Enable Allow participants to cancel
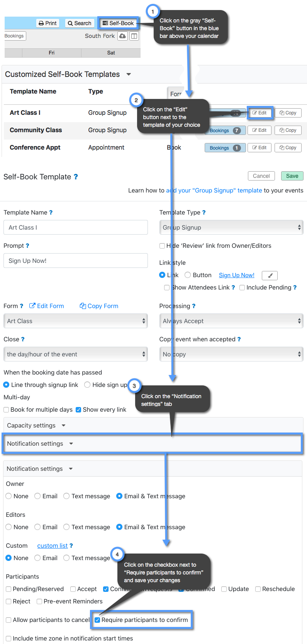Image resolution: width=307 pixels, height=644 pixels. tap(8, 617)
